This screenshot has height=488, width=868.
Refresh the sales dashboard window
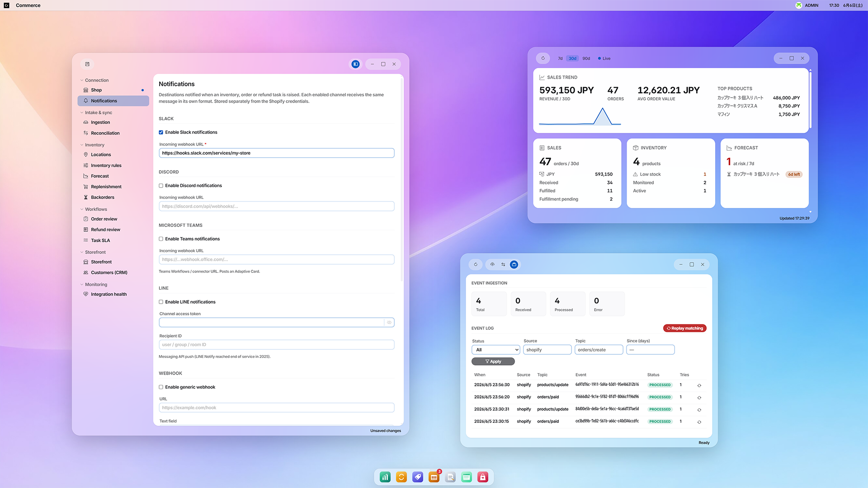[x=543, y=58]
